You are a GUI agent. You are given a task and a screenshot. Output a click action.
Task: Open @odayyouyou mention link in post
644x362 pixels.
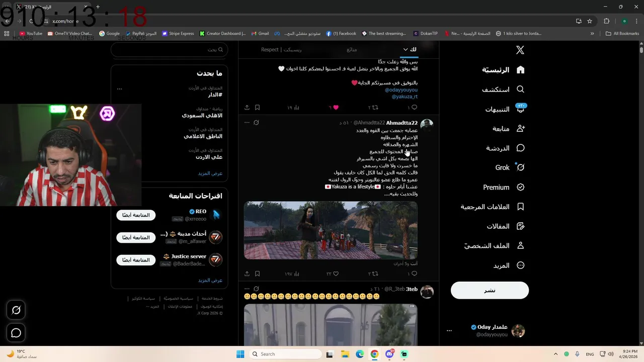pos(401,89)
